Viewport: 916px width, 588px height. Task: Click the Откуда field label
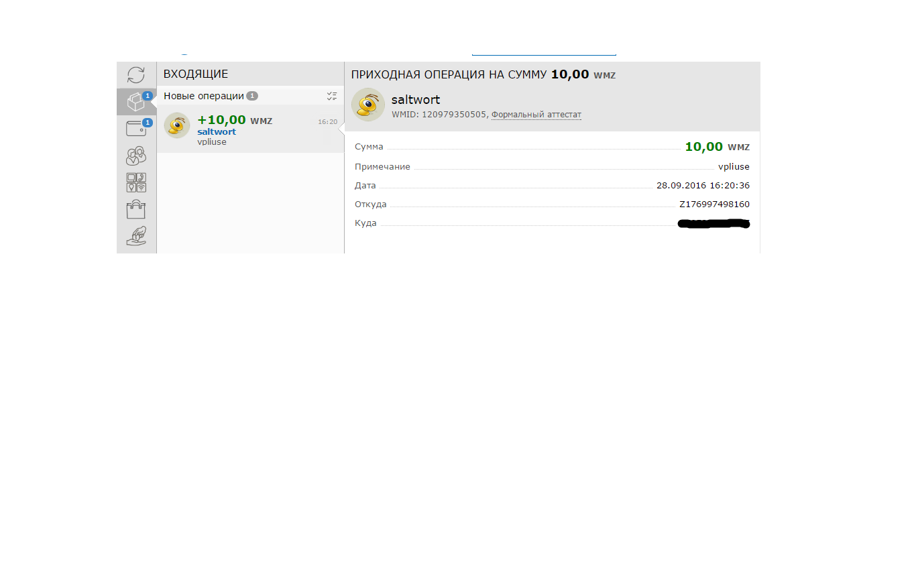click(x=370, y=204)
